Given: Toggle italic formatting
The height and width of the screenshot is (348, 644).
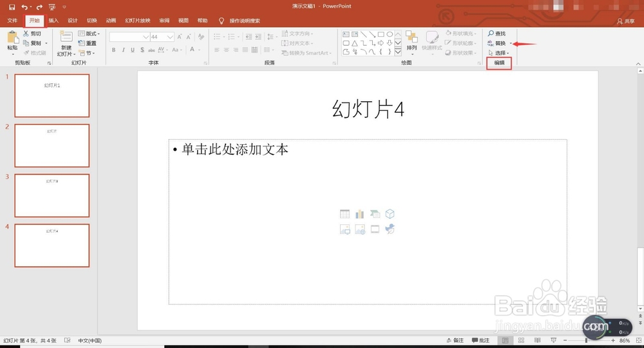Looking at the screenshot, I should (123, 50).
